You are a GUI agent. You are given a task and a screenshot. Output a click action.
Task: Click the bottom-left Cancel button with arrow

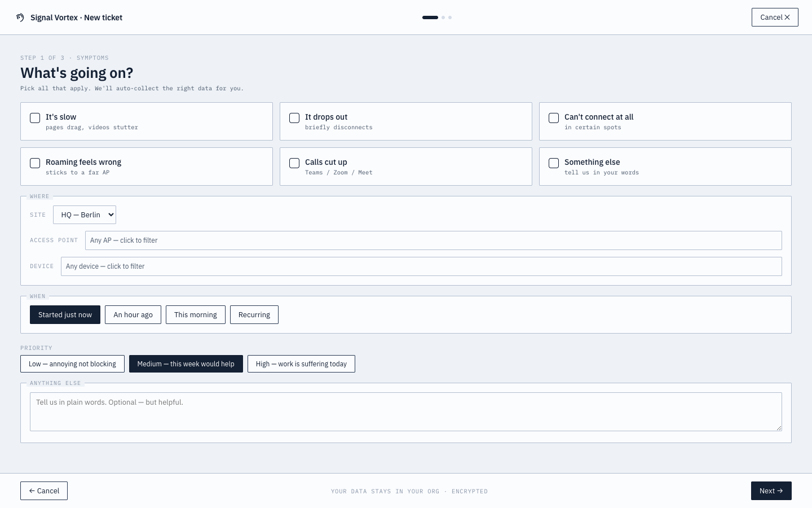(x=44, y=491)
